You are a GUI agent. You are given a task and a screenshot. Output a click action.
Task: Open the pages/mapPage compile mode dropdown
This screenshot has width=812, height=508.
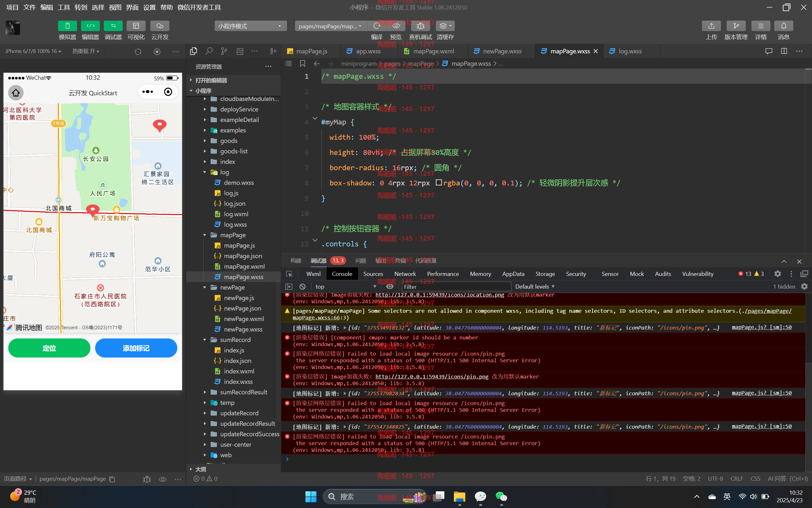point(331,26)
